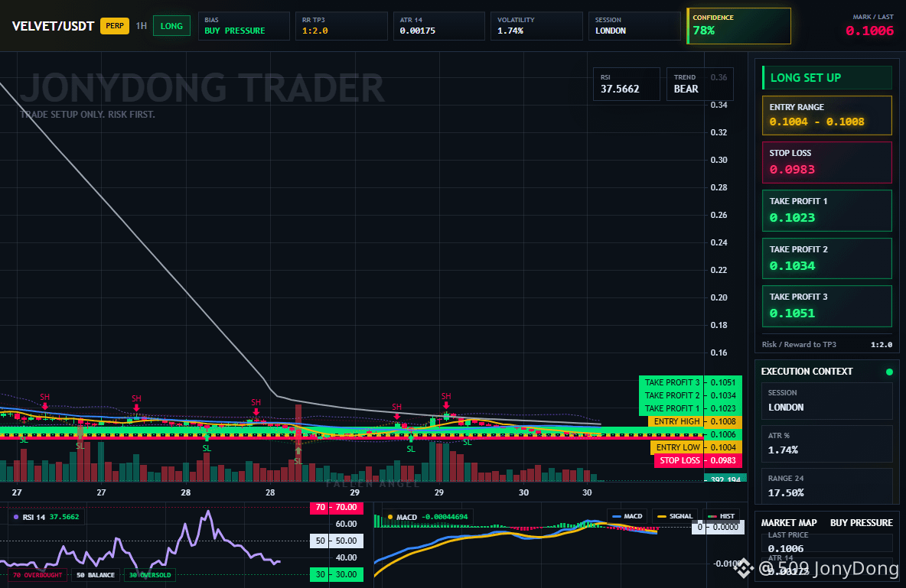The width and height of the screenshot is (906, 588).
Task: Click the 0.36 label on the price axis
Action: pos(719,77)
